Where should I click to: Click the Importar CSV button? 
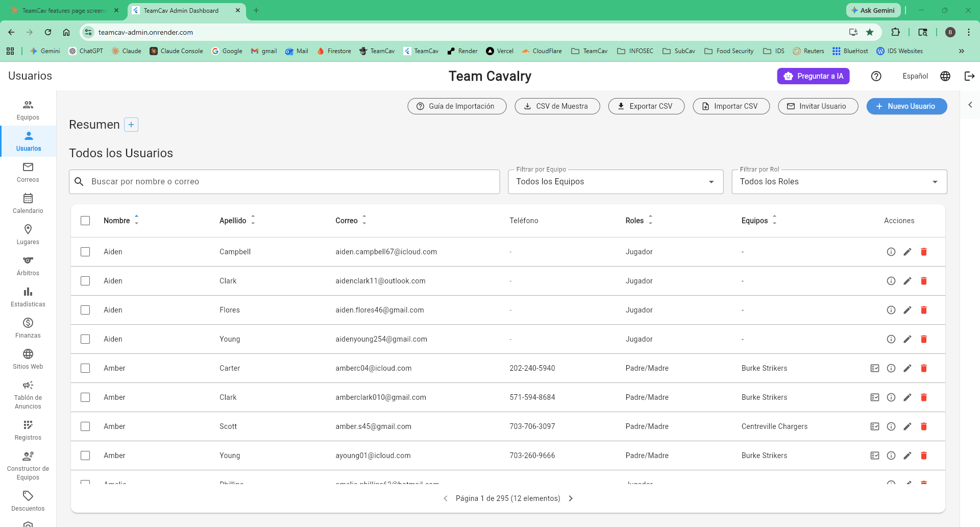point(731,106)
